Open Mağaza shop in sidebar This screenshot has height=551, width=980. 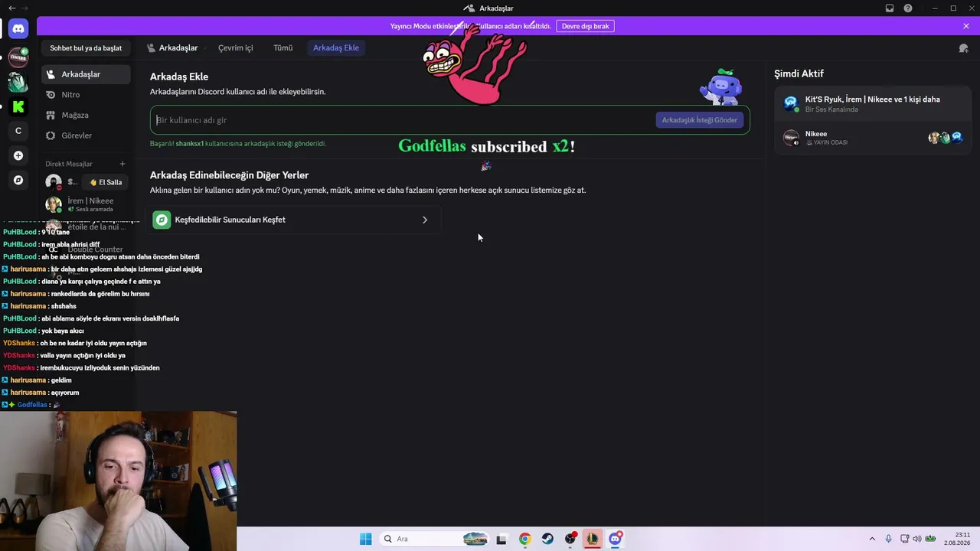pos(86,115)
